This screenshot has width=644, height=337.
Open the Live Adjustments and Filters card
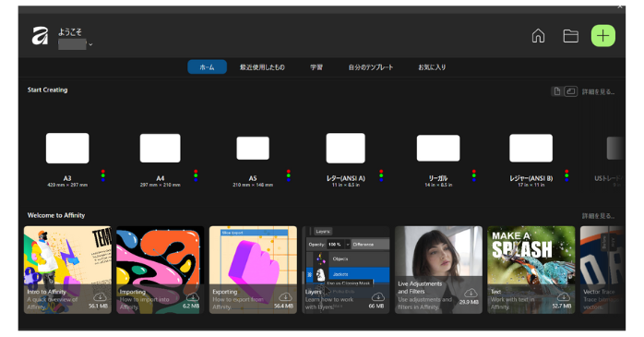coord(438,270)
